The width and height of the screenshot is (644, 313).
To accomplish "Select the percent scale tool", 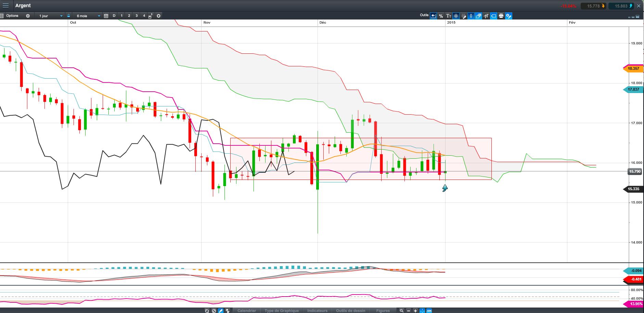I will (x=441, y=16).
